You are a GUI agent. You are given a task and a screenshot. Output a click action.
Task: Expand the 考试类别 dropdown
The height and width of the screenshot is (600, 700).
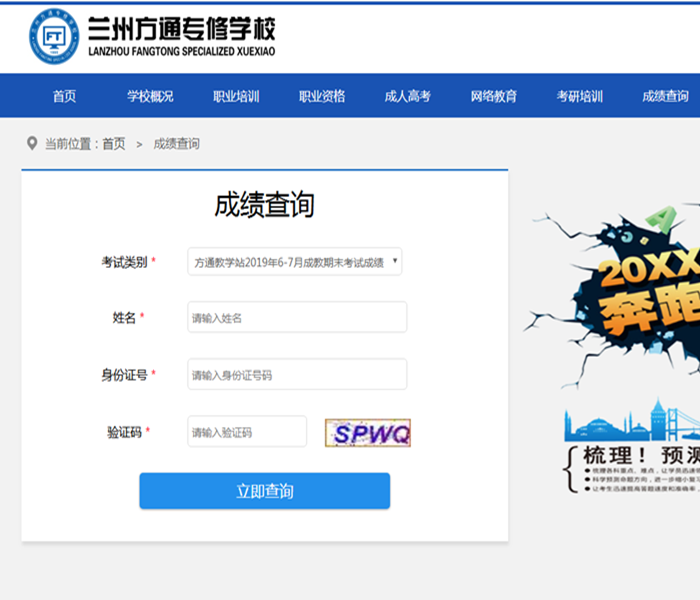click(295, 262)
